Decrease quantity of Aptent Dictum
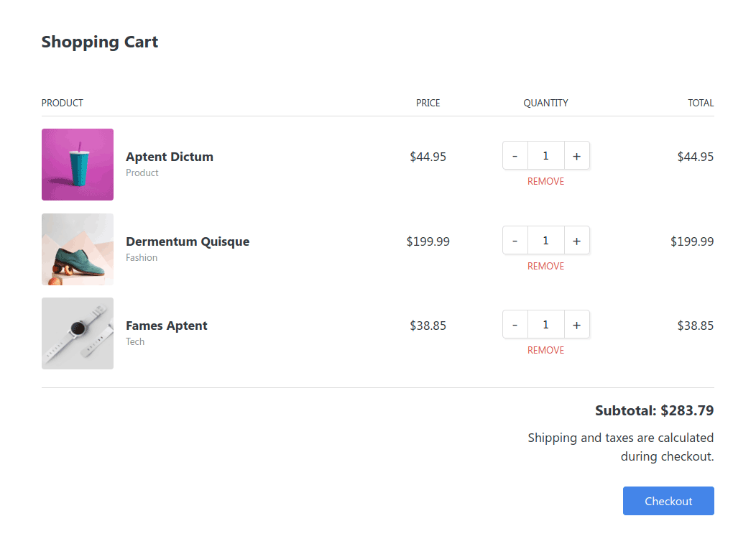 click(515, 156)
